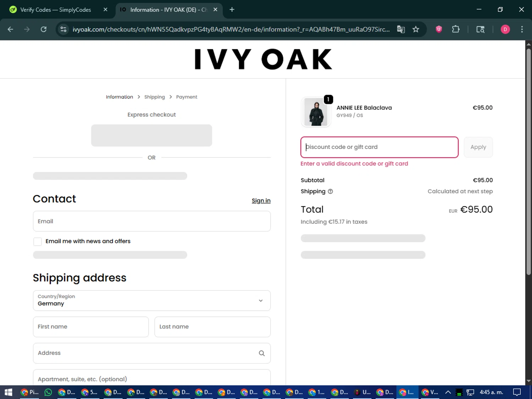
Task: Expand the Country/Region dropdown
Action: click(x=152, y=301)
